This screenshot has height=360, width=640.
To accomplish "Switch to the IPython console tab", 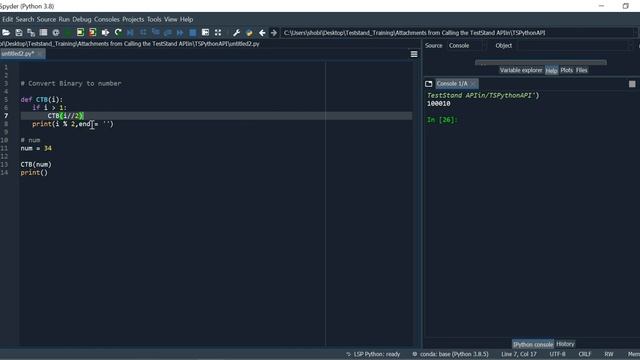I will click(533, 344).
